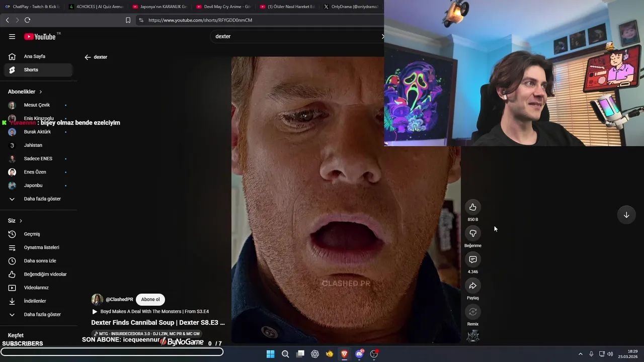Open Daha sonra izle list
This screenshot has width=644, height=362.
click(39, 261)
